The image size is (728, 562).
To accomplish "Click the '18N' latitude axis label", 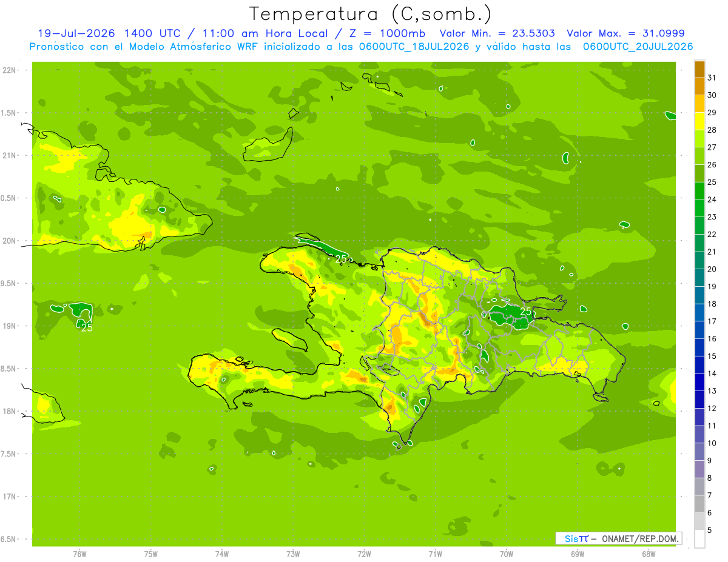I will 10,411.
